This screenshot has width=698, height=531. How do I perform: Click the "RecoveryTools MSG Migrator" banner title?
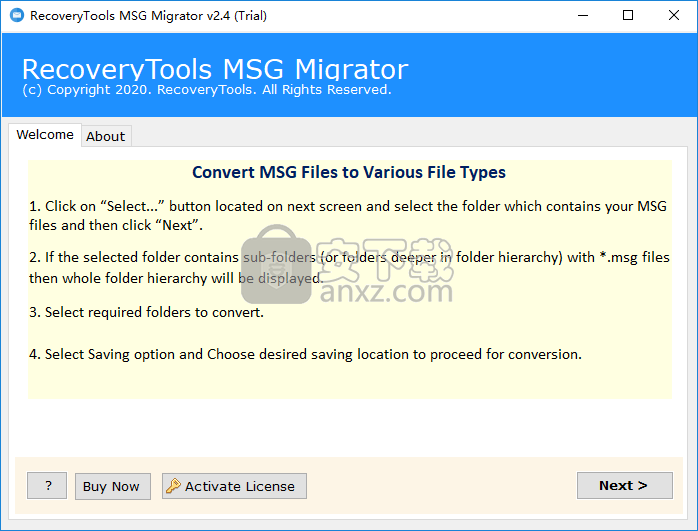[215, 69]
